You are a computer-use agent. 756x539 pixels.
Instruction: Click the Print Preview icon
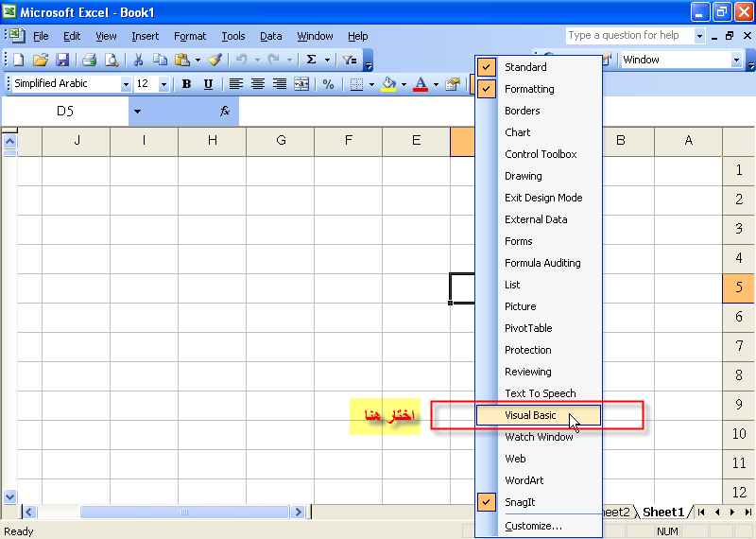pos(112,60)
